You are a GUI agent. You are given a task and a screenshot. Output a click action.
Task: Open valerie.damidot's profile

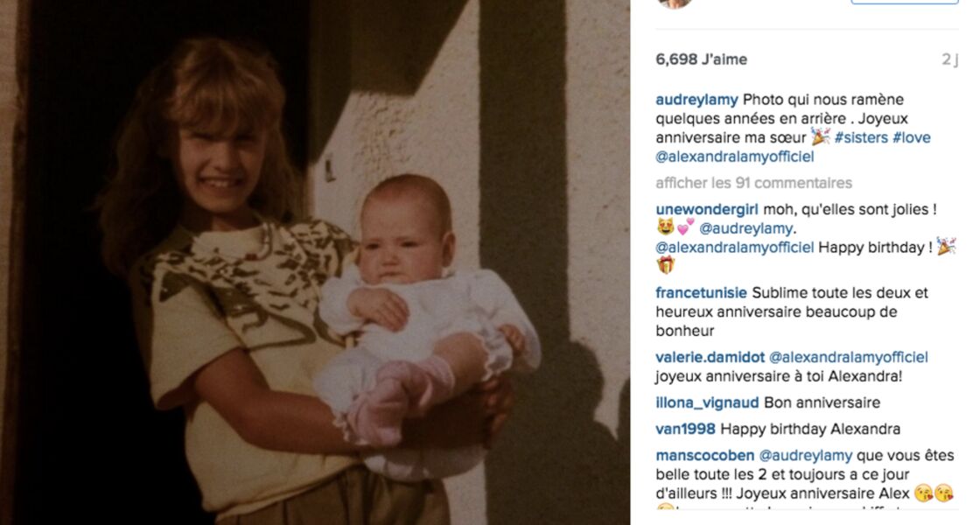[x=710, y=358]
